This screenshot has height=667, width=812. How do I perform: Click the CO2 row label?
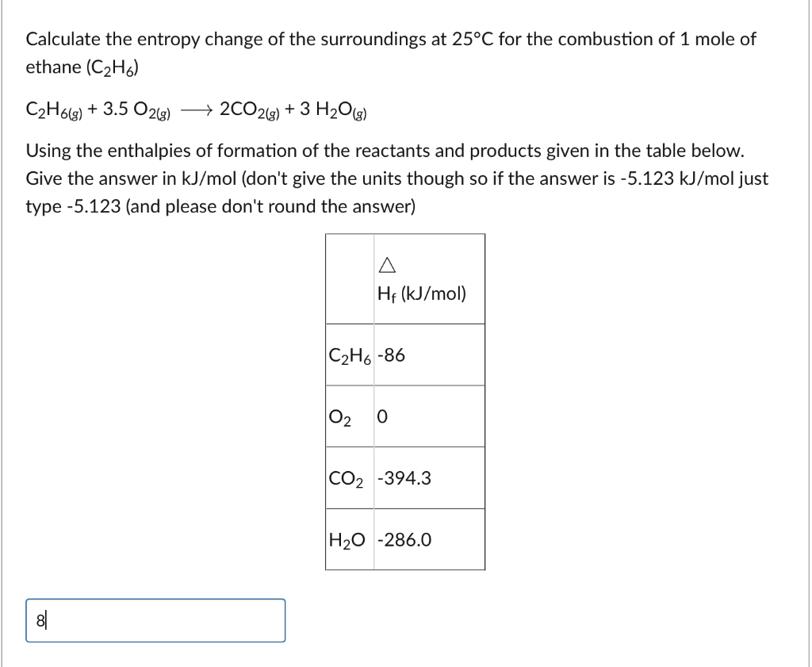point(346,477)
